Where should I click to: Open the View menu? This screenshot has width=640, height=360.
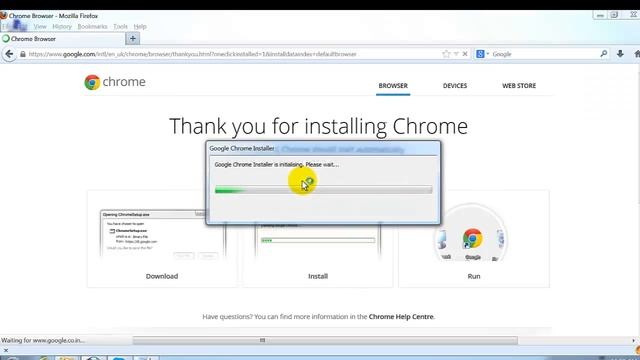(40, 27)
